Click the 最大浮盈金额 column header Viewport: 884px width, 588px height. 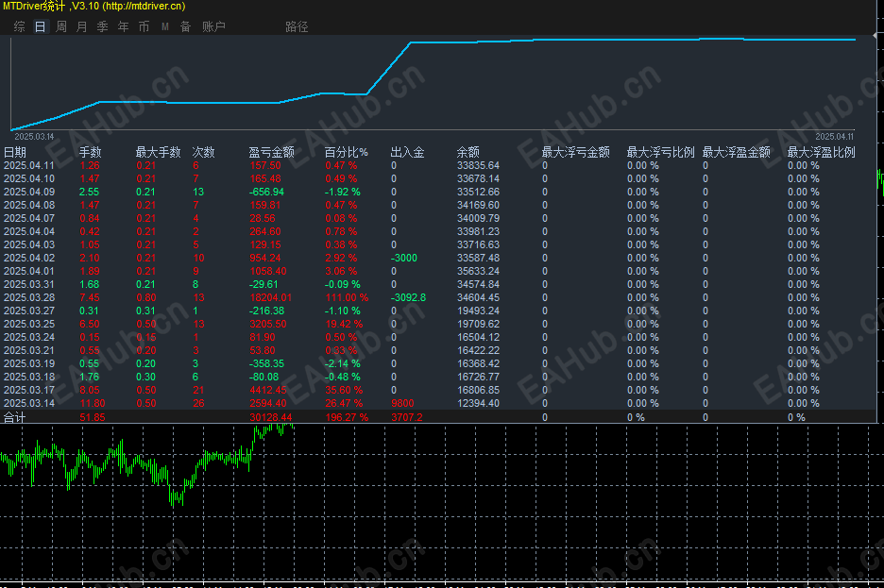[737, 152]
